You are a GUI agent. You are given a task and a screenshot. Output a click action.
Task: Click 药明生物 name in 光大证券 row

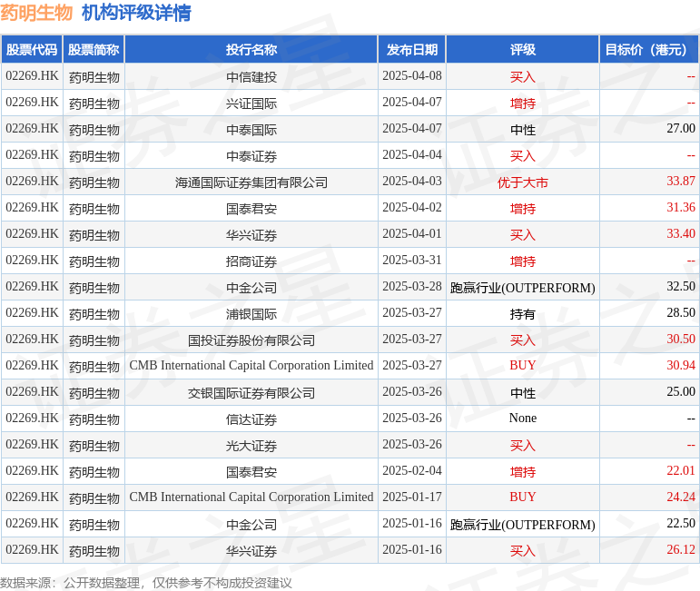[94, 446]
